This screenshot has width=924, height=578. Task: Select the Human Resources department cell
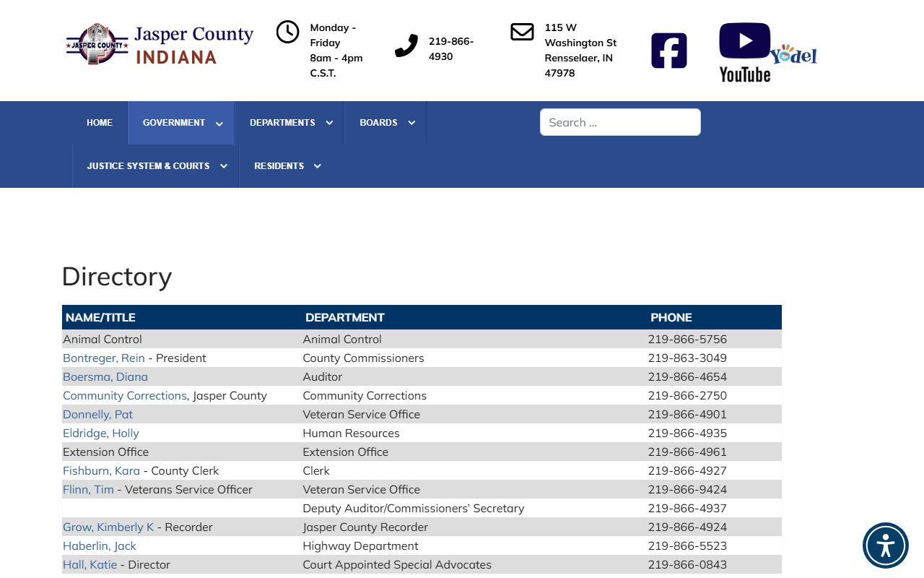click(x=351, y=433)
